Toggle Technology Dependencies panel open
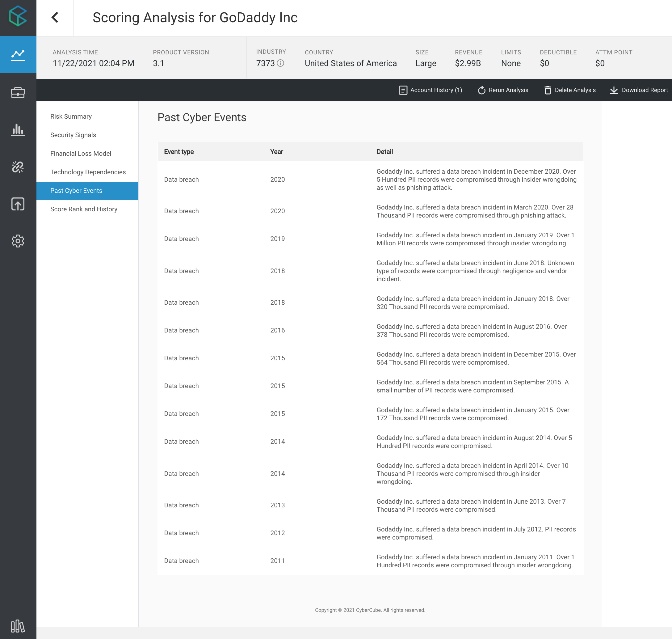This screenshot has height=639, width=672. tap(88, 172)
